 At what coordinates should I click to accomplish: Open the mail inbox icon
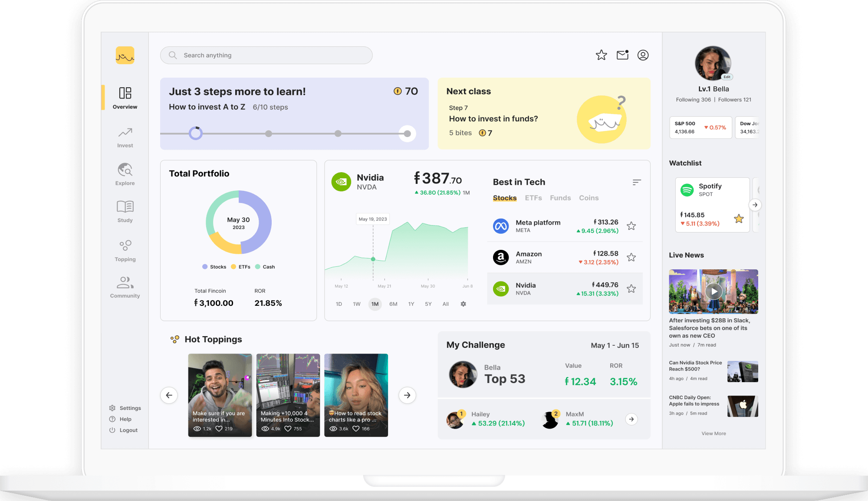pos(622,55)
